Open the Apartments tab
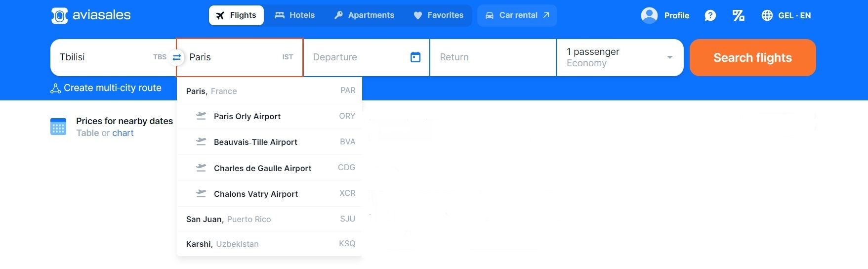868x269 pixels. point(364,15)
